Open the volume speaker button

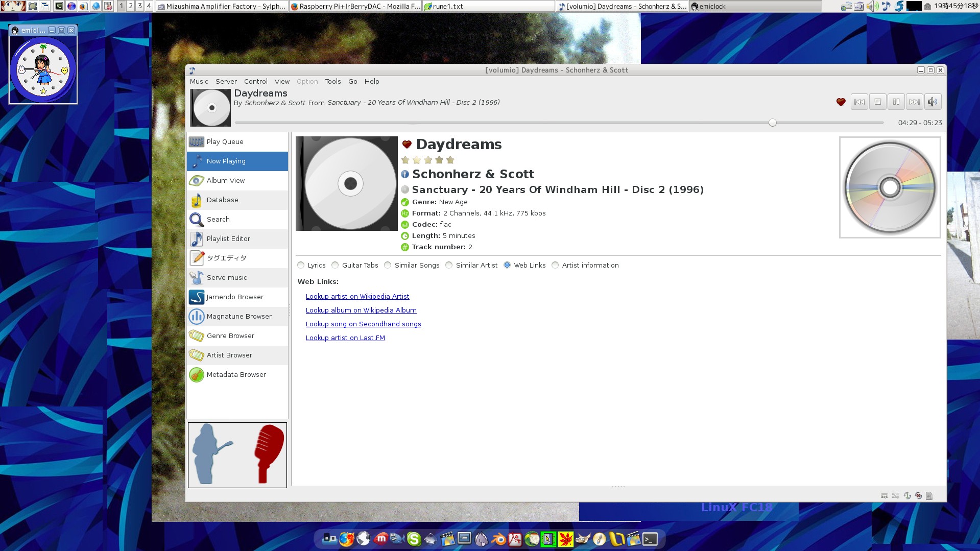(933, 102)
